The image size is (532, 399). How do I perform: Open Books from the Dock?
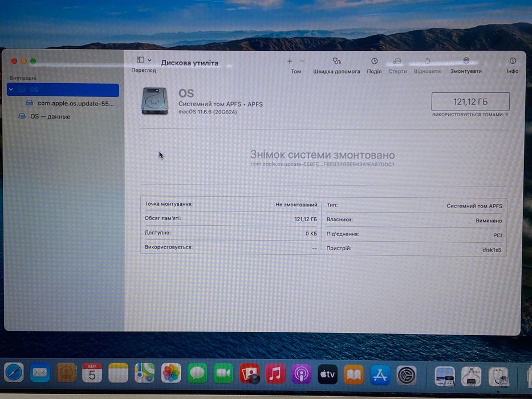pos(354,374)
